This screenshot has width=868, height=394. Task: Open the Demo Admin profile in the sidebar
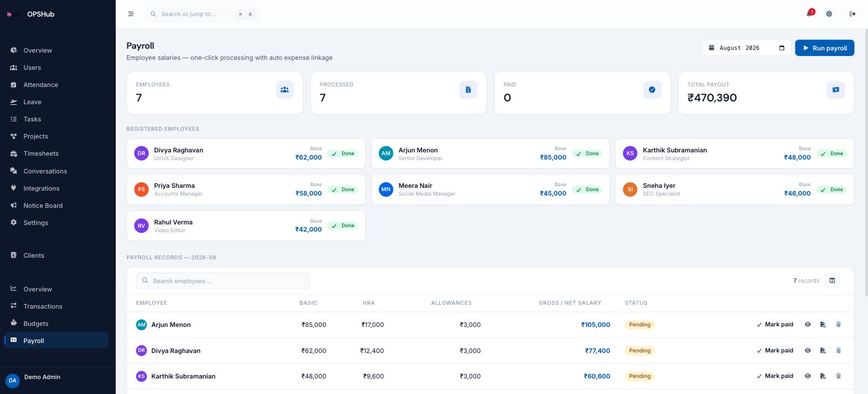pos(58,380)
